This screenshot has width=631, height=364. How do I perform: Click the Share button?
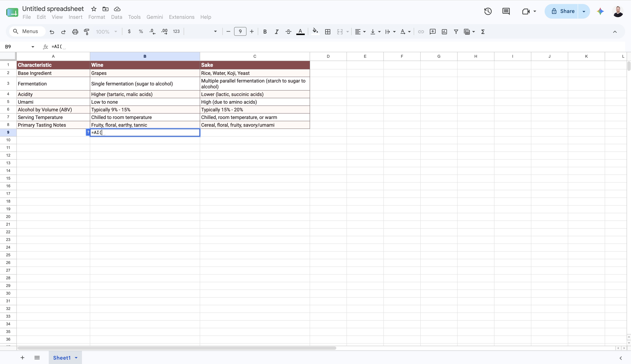point(561,11)
